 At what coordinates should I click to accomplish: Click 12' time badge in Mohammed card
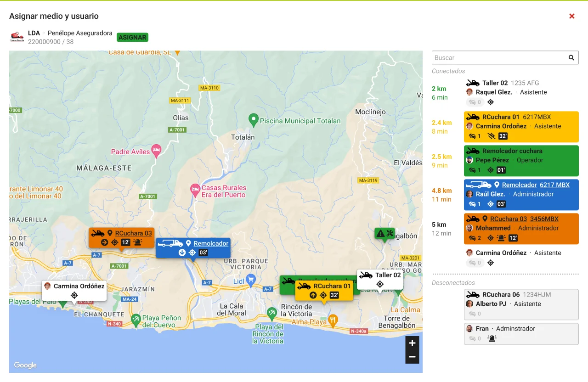pos(513,238)
